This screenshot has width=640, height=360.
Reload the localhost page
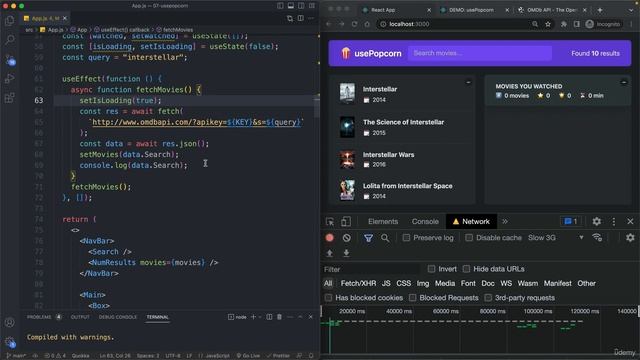pos(354,24)
